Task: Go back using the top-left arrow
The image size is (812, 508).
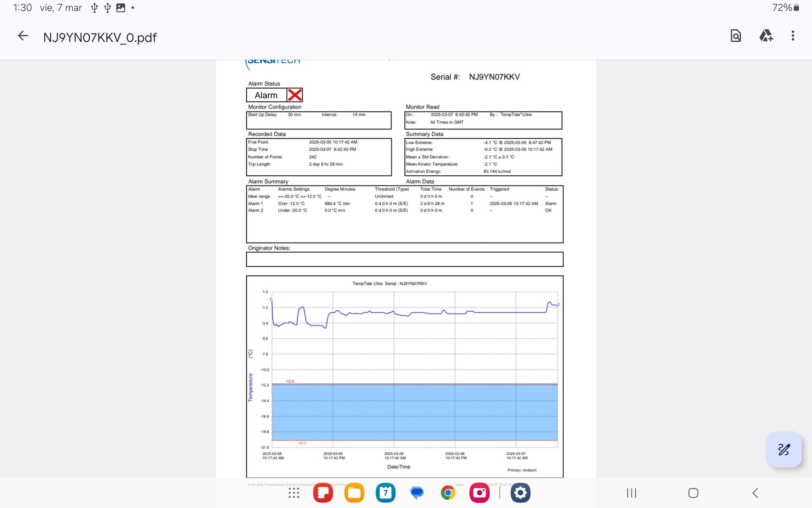Action: [x=23, y=36]
